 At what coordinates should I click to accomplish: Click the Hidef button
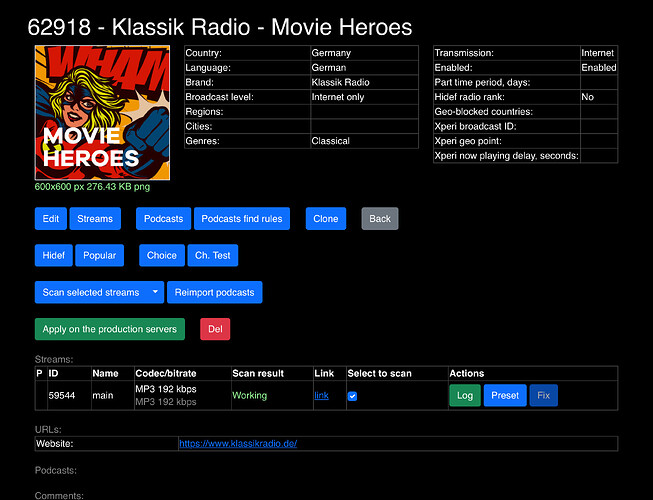(54, 255)
